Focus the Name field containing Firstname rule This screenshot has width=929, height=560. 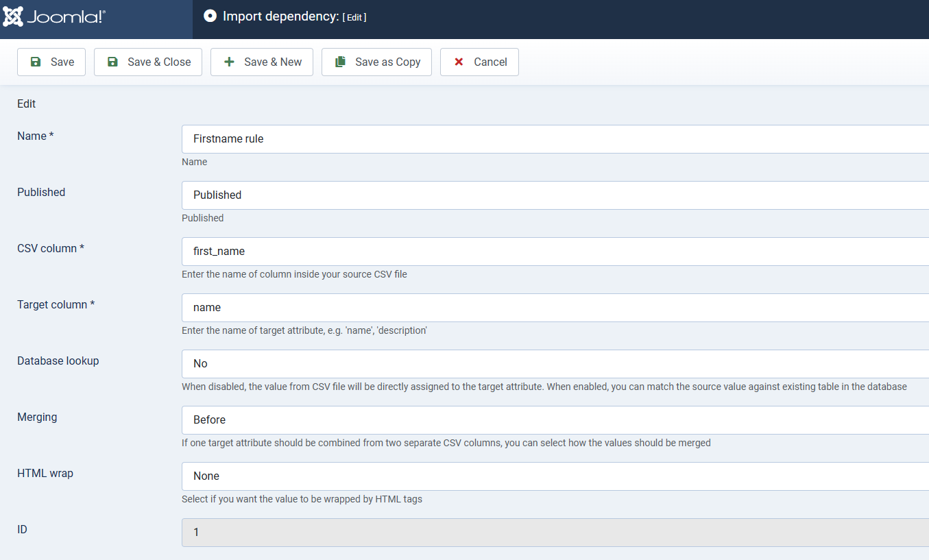pyautogui.click(x=555, y=139)
